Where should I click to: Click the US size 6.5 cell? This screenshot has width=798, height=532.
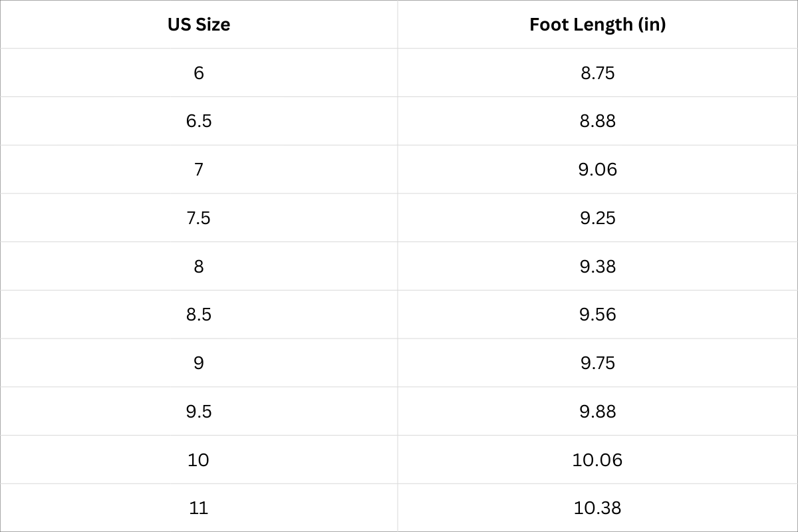pyautogui.click(x=199, y=121)
